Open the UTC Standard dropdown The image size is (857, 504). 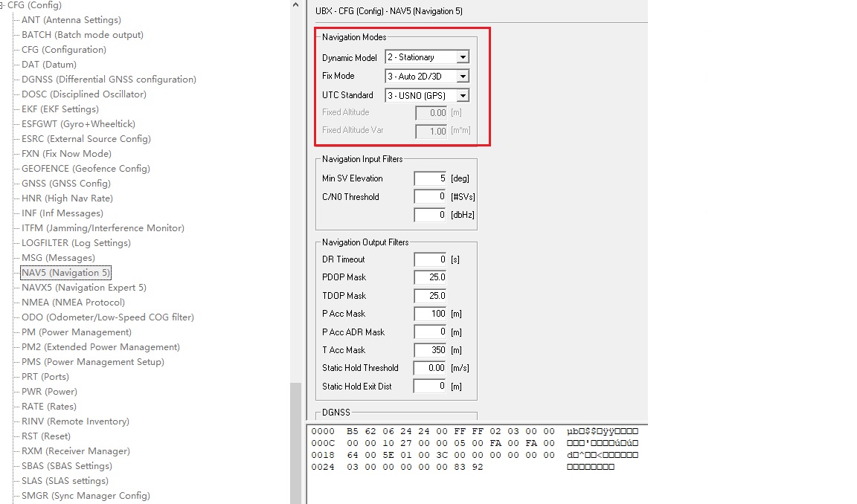click(x=463, y=94)
